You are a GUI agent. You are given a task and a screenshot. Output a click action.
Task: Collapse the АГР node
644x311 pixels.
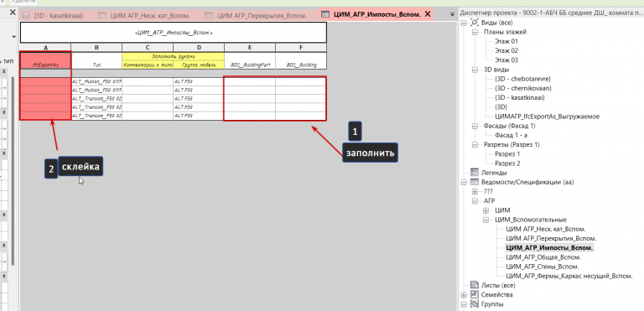(x=475, y=201)
